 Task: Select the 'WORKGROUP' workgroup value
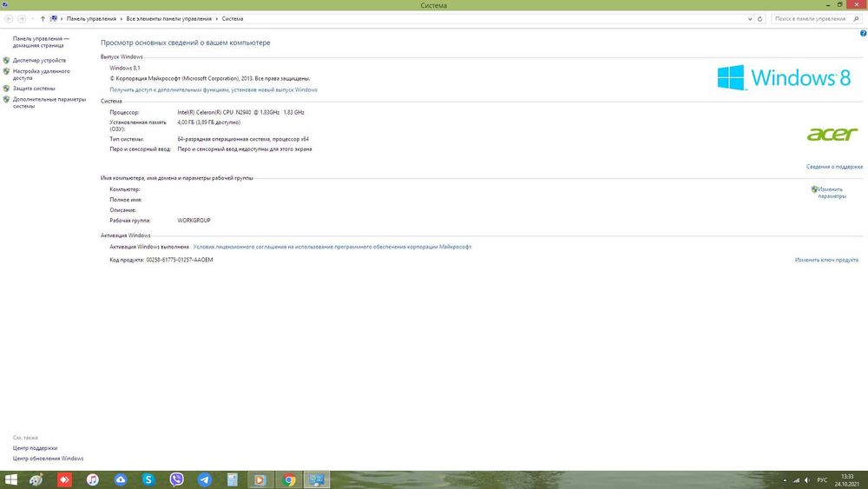click(x=194, y=221)
